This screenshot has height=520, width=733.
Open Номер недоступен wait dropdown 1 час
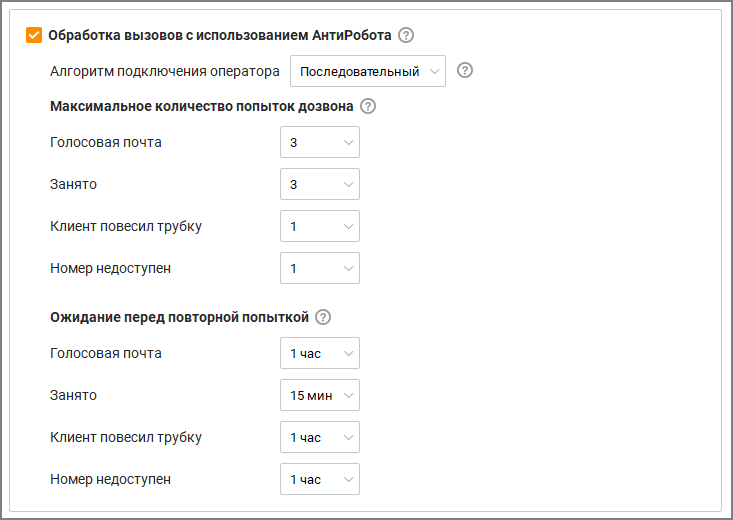click(320, 479)
